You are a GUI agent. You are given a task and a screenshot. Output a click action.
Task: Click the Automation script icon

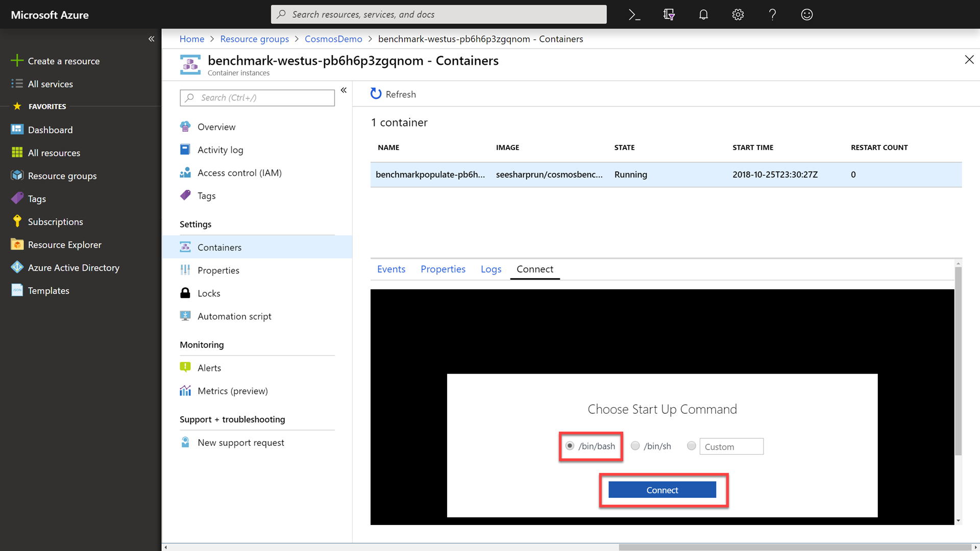[185, 316]
